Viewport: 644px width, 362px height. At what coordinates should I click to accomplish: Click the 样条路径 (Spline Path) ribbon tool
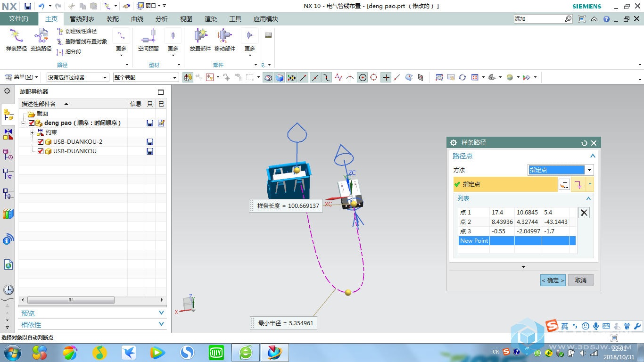17,40
